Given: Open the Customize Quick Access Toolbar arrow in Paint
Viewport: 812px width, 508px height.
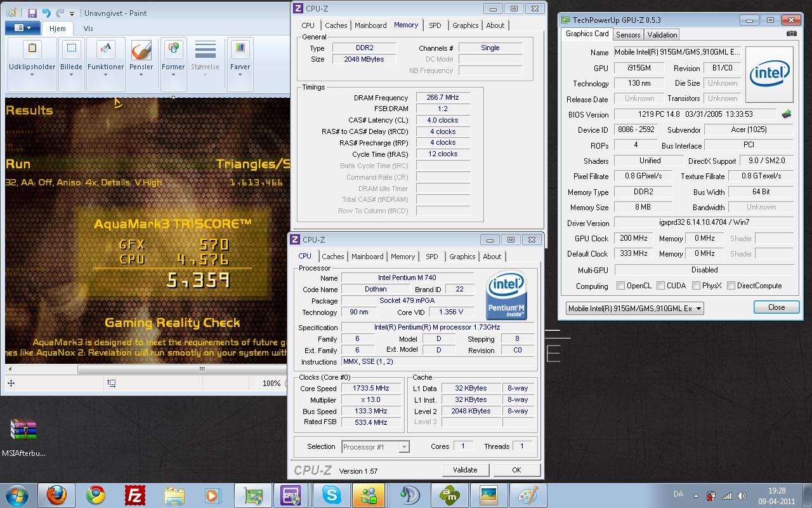Looking at the screenshot, I should [x=72, y=13].
